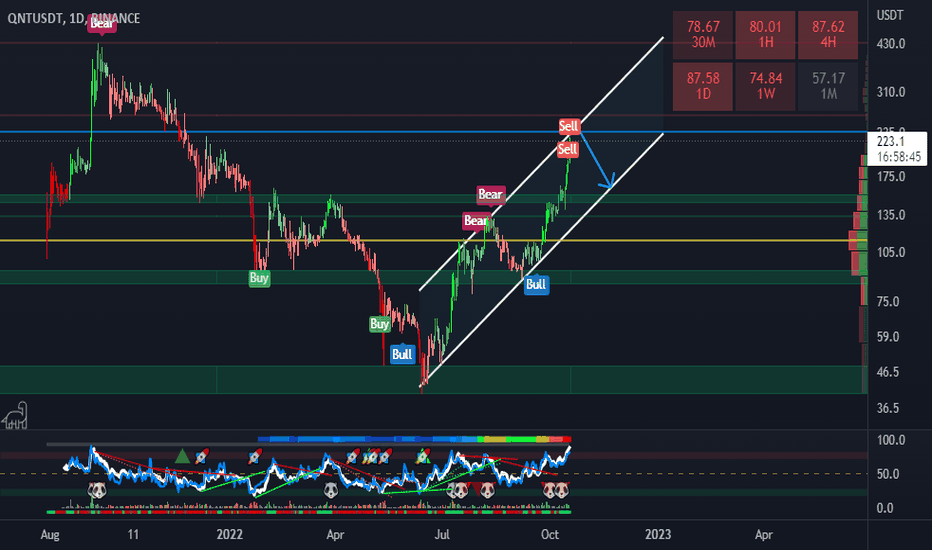The width and height of the screenshot is (932, 550).
Task: Click the 2023 label on time axis
Action: 658,535
